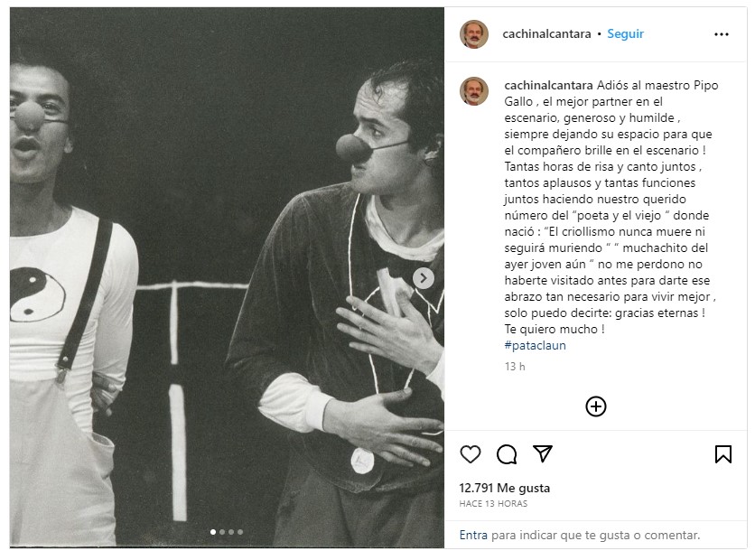Click the black and white clown photo
This screenshot has height=560, width=755.
(227, 277)
